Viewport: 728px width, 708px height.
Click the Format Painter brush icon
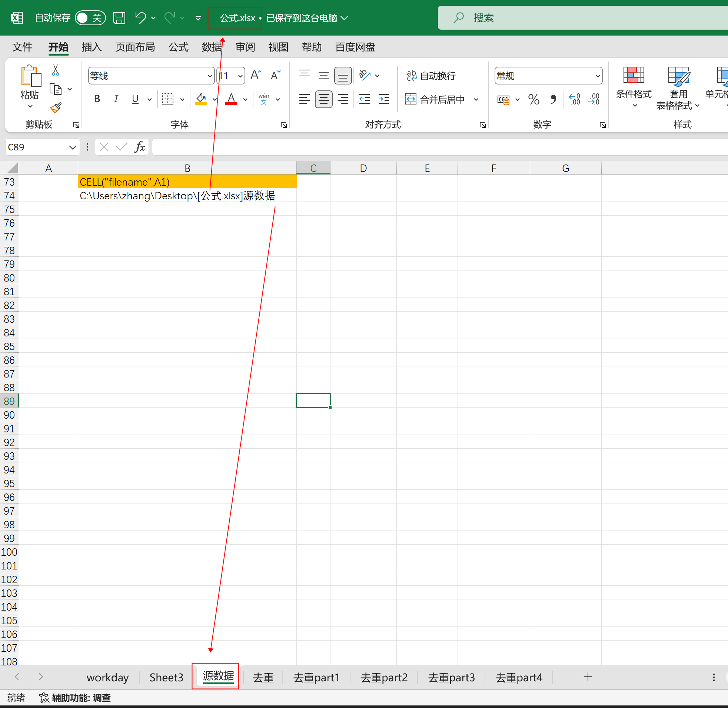[x=56, y=108]
